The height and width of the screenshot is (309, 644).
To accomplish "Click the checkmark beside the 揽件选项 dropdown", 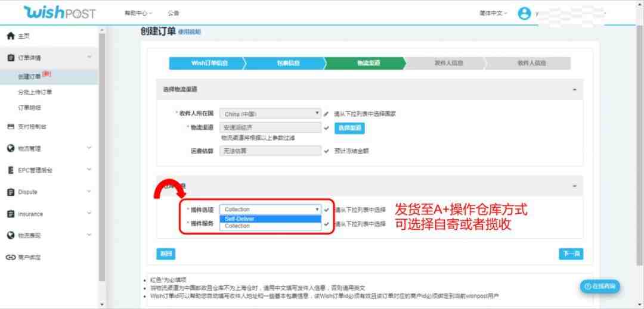I will click(327, 210).
